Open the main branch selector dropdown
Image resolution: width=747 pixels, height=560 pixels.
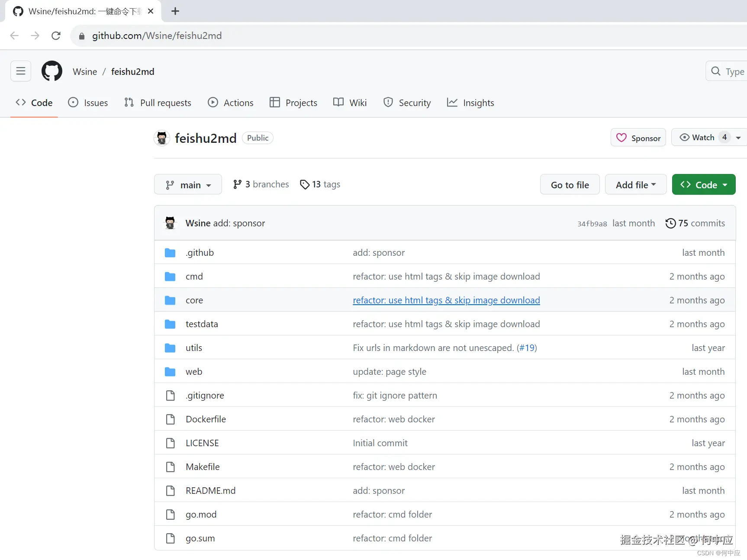(188, 185)
